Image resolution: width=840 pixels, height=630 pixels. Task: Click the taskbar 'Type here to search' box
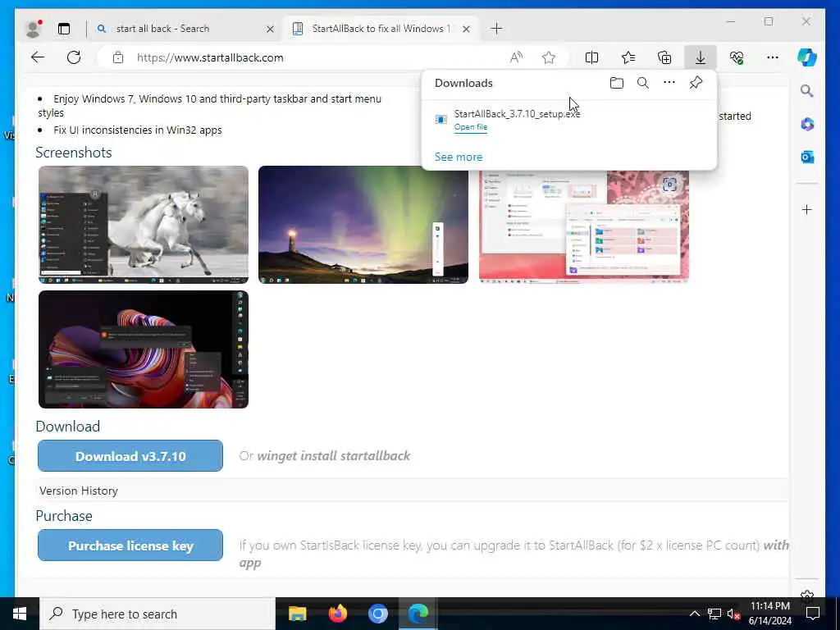pos(157,614)
